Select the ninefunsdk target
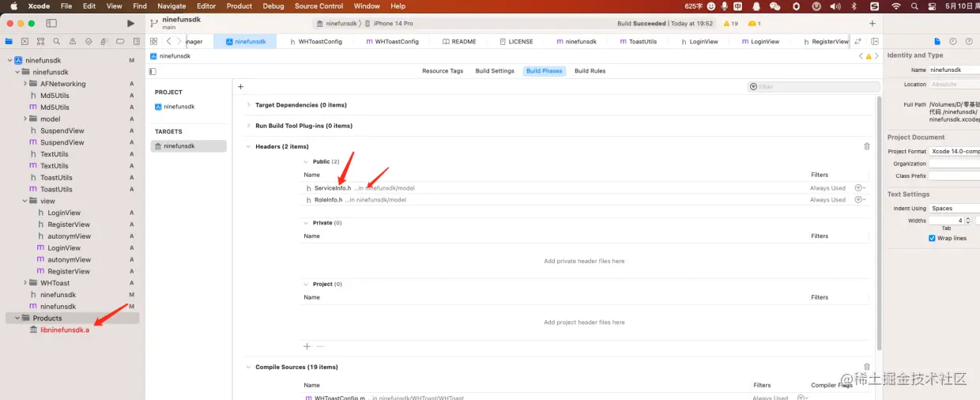Screen dimensions: 980x400 point(188,146)
